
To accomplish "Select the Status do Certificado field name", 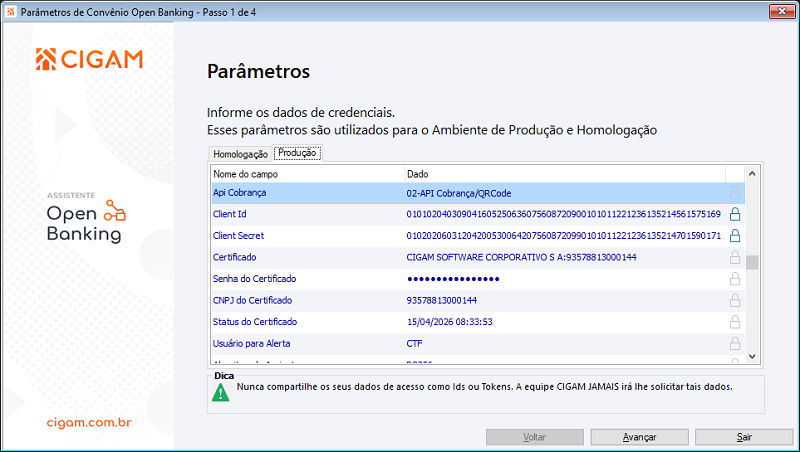I will coord(255,322).
